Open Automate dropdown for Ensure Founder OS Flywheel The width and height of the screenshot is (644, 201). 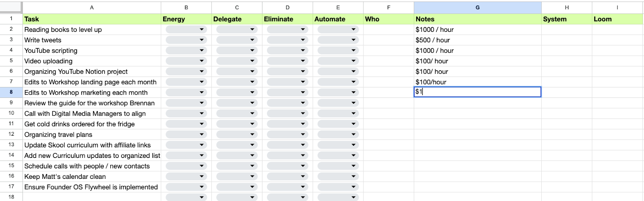pos(338,187)
